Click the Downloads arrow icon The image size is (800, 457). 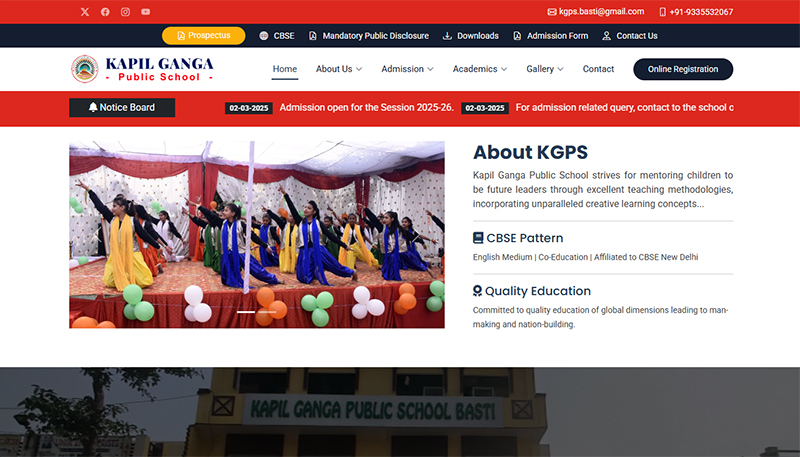(x=447, y=36)
